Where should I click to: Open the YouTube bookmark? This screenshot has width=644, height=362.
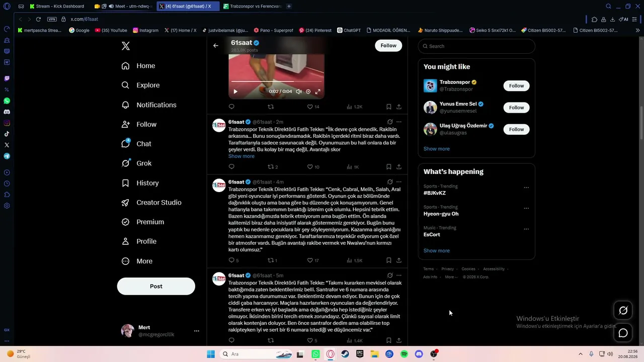(111, 30)
